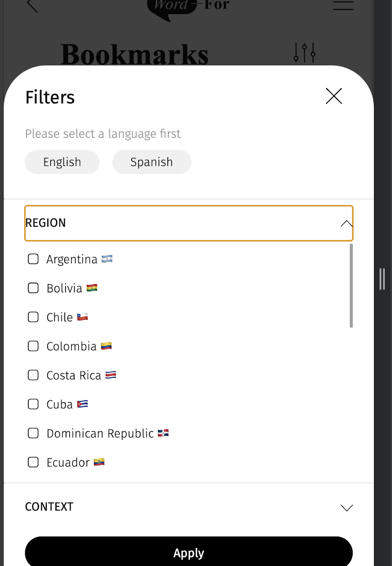Open the filter sliders icon near Bookmarks
The image size is (392, 566).
click(x=304, y=53)
